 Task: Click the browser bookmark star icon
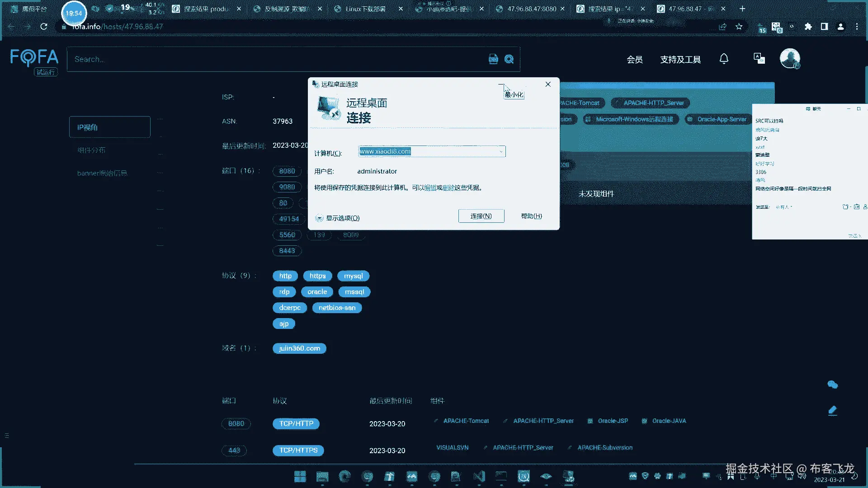click(739, 27)
